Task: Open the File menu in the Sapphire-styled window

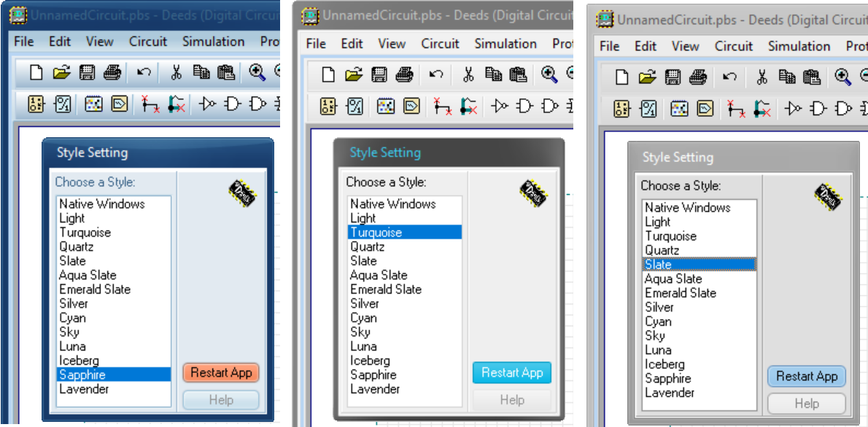Action: point(24,42)
